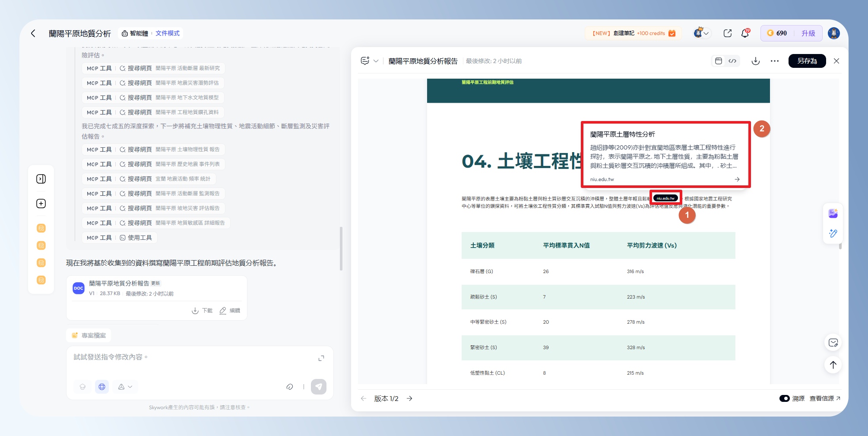Open the more options ellipsis menu
Image resolution: width=868 pixels, height=436 pixels.
[774, 61]
